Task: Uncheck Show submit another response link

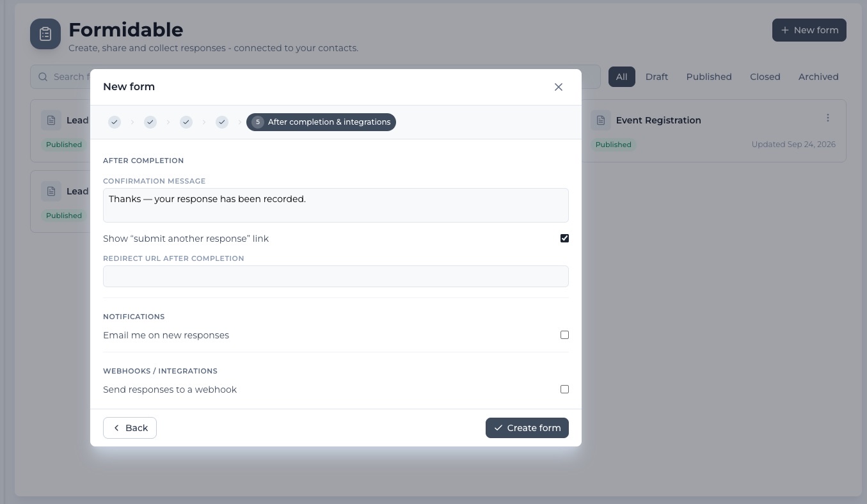Action: point(564,239)
